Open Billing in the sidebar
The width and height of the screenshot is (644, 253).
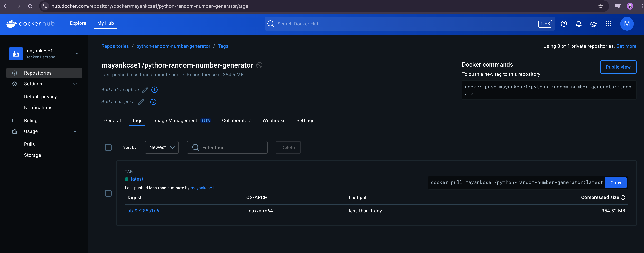pos(31,121)
